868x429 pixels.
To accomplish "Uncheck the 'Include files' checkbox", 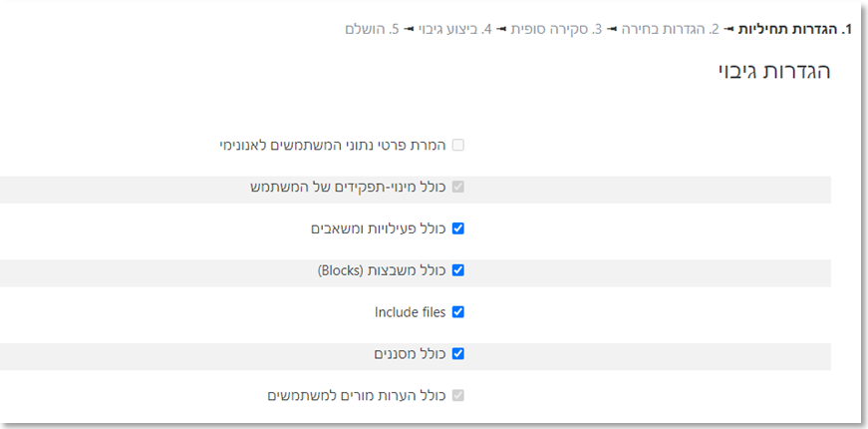I will [458, 312].
